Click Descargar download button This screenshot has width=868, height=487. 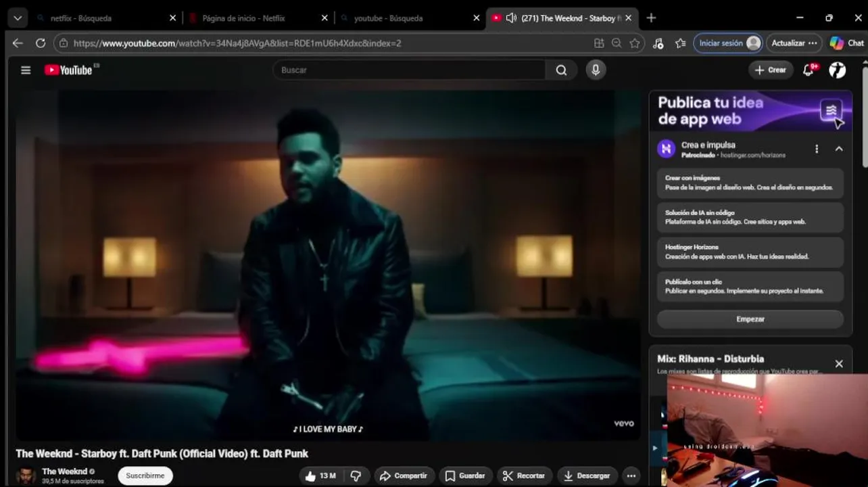(x=587, y=476)
